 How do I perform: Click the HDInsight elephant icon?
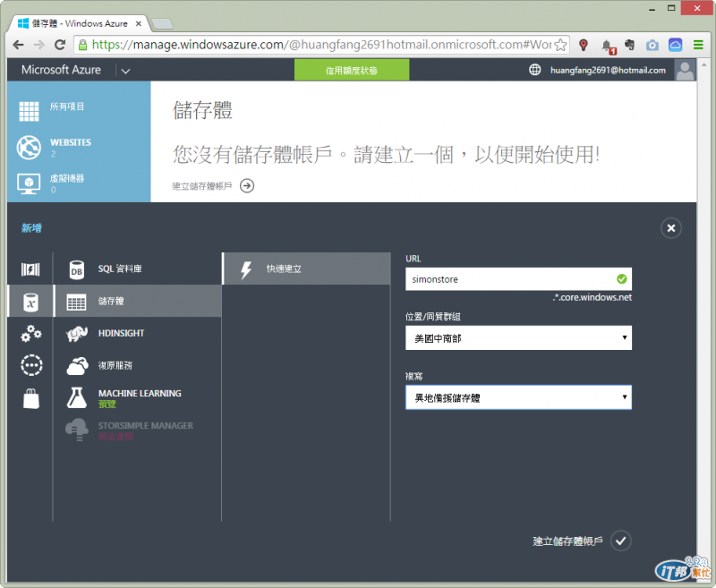coord(77,333)
